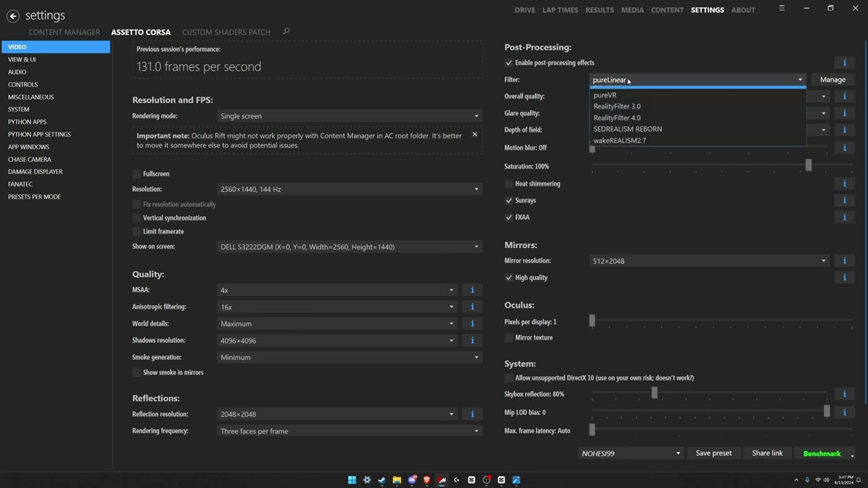Open info for mirrors High quality
The image size is (868, 488).
pyautogui.click(x=844, y=278)
